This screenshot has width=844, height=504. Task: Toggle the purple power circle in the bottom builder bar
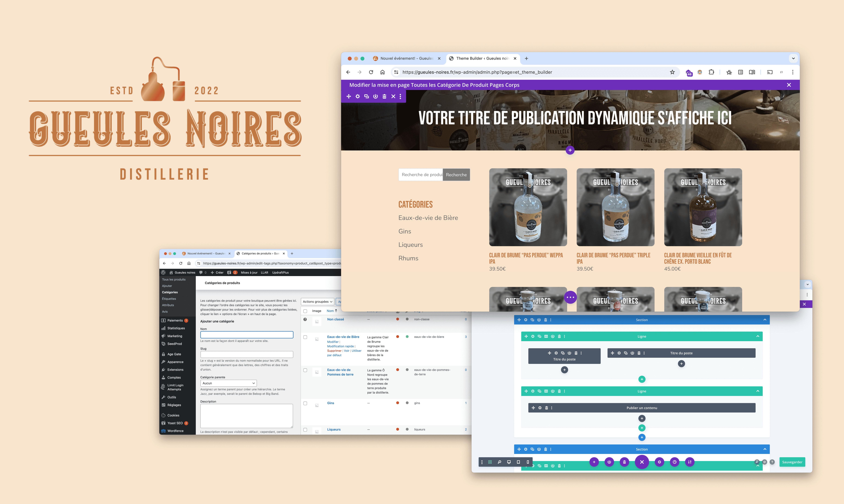pos(609,462)
